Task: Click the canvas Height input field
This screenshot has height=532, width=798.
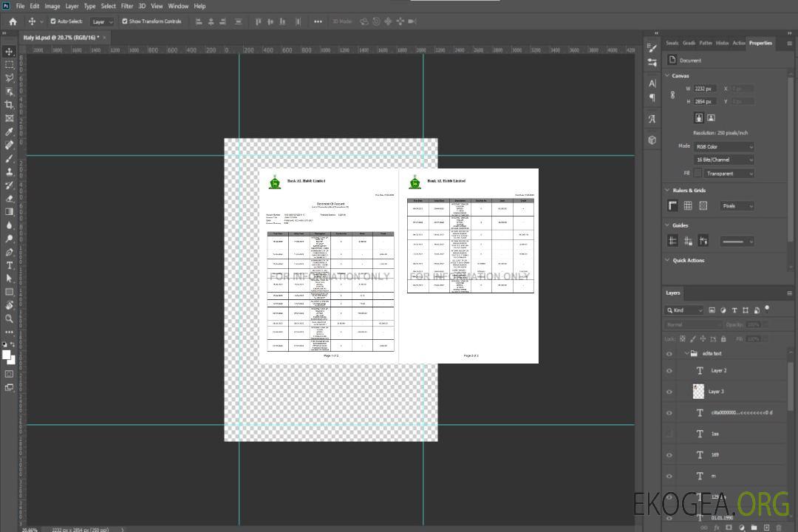Action: [705, 102]
